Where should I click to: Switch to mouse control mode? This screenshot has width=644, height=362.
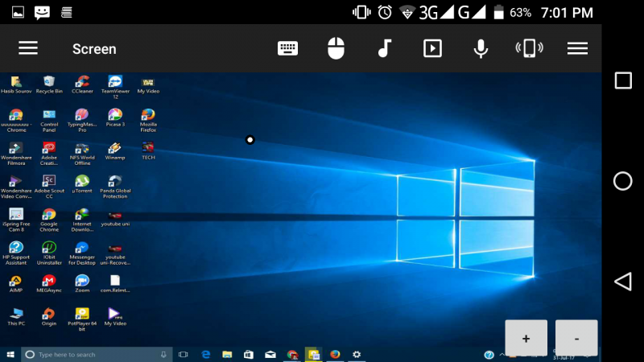point(336,48)
